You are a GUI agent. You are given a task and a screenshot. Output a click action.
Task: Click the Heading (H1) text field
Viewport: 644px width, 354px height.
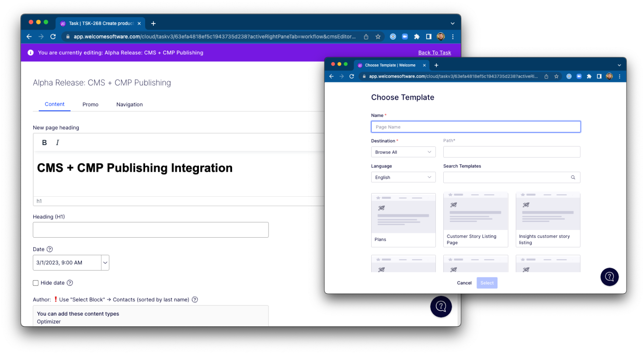tap(151, 230)
